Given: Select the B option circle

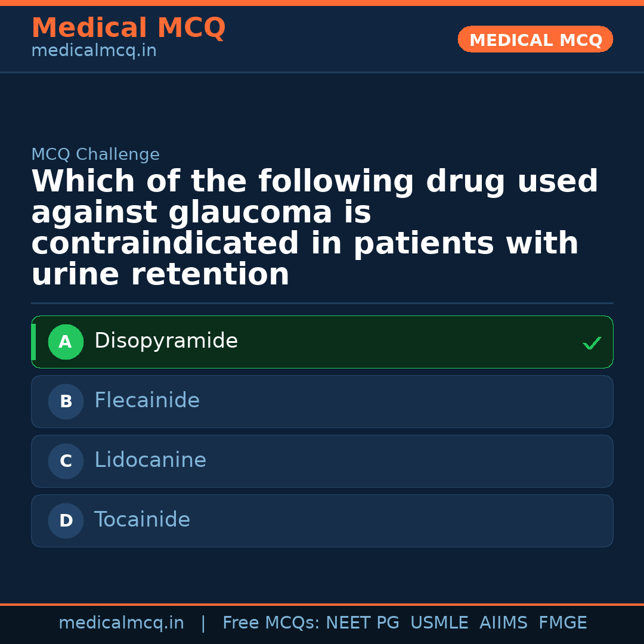Looking at the screenshot, I should [x=66, y=402].
